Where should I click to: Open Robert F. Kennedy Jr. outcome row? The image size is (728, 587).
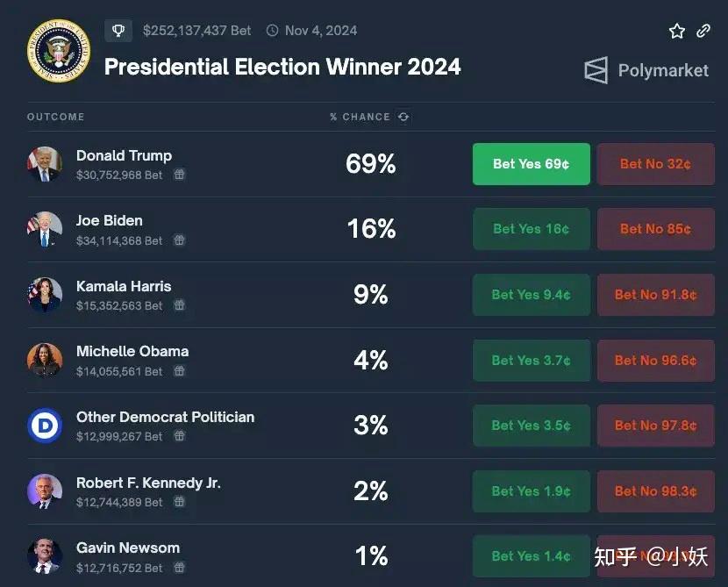pos(371,491)
